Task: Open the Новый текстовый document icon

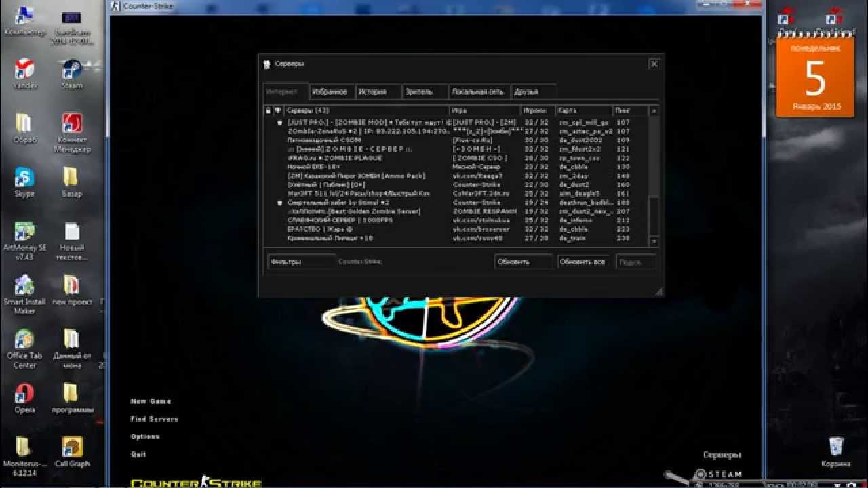Action: point(73,241)
